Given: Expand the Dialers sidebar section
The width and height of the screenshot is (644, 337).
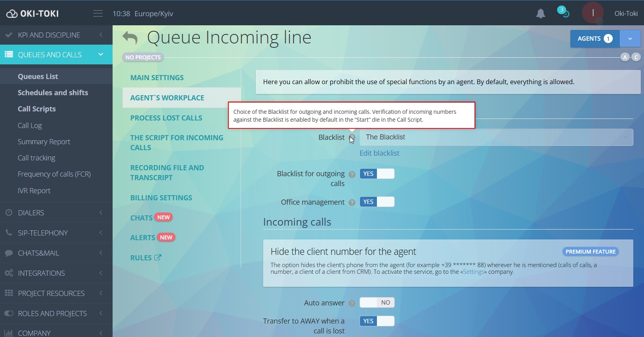Looking at the screenshot, I should [x=56, y=213].
